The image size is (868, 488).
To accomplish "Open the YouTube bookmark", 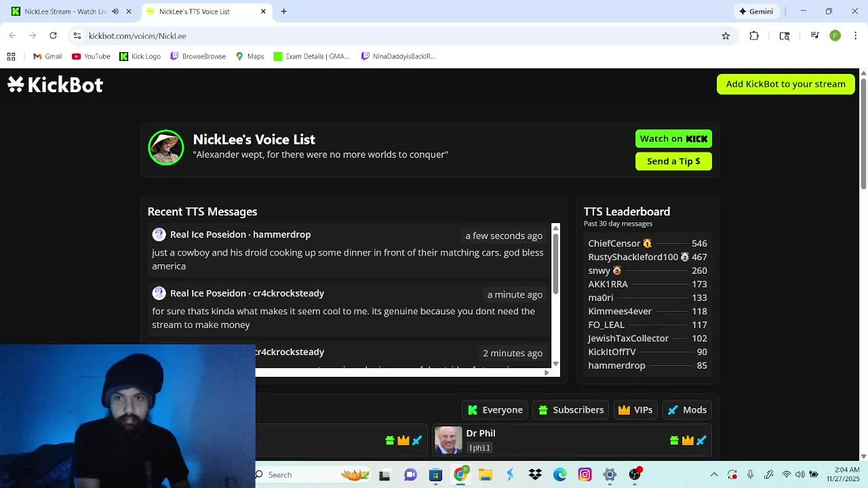I will pyautogui.click(x=91, y=56).
